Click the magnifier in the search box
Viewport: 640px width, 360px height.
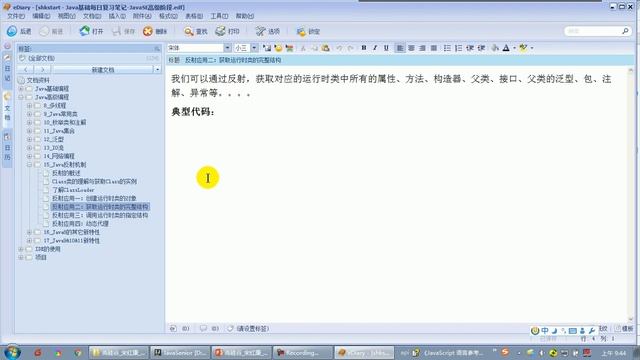point(625,31)
